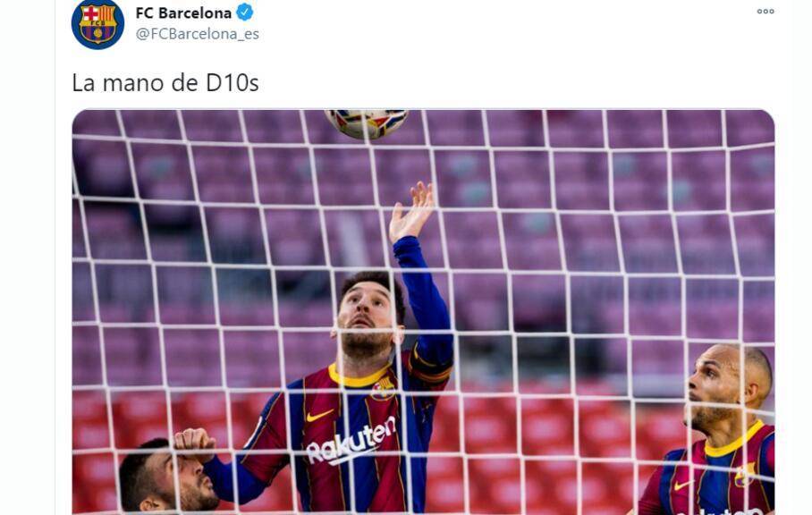The width and height of the screenshot is (812, 515).
Task: Click the word "D10s" in the tweet
Action: click(232, 83)
